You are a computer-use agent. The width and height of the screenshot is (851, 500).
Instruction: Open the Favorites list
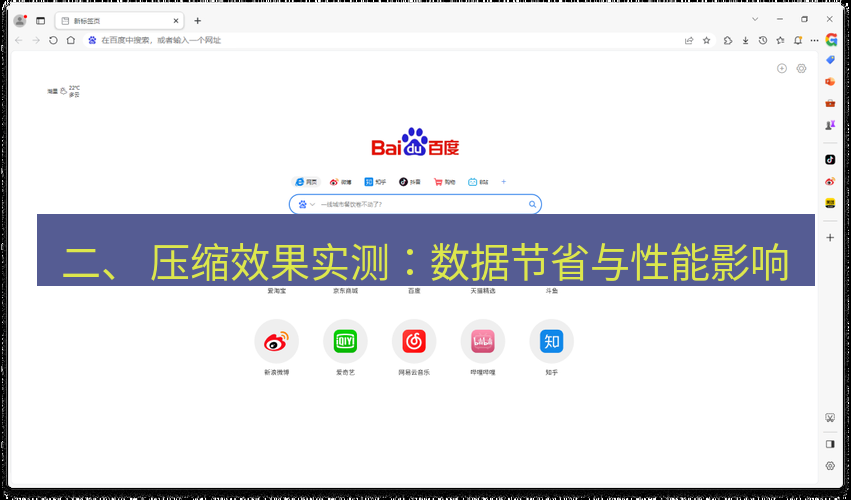pos(780,40)
